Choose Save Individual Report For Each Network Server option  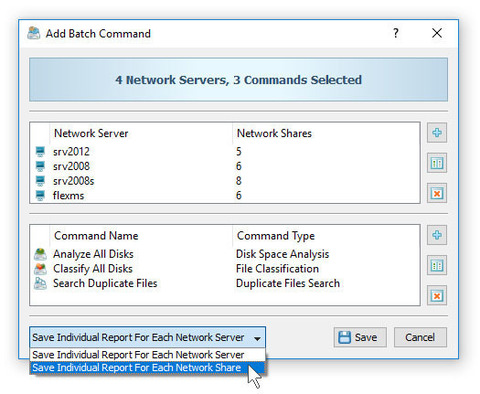click(x=147, y=355)
